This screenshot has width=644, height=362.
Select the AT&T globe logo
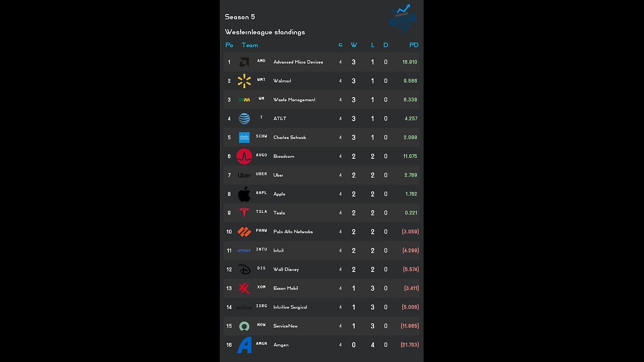tap(244, 119)
